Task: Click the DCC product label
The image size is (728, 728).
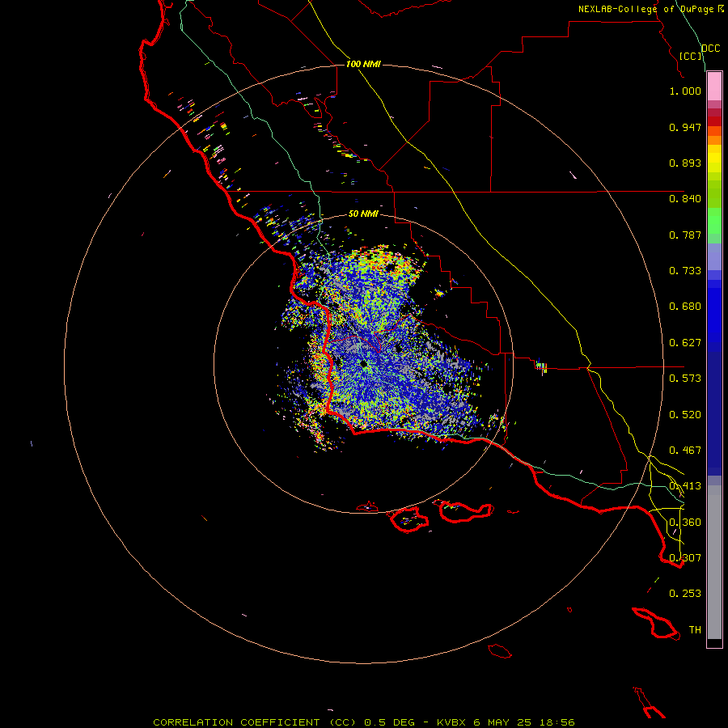Action: (710, 49)
